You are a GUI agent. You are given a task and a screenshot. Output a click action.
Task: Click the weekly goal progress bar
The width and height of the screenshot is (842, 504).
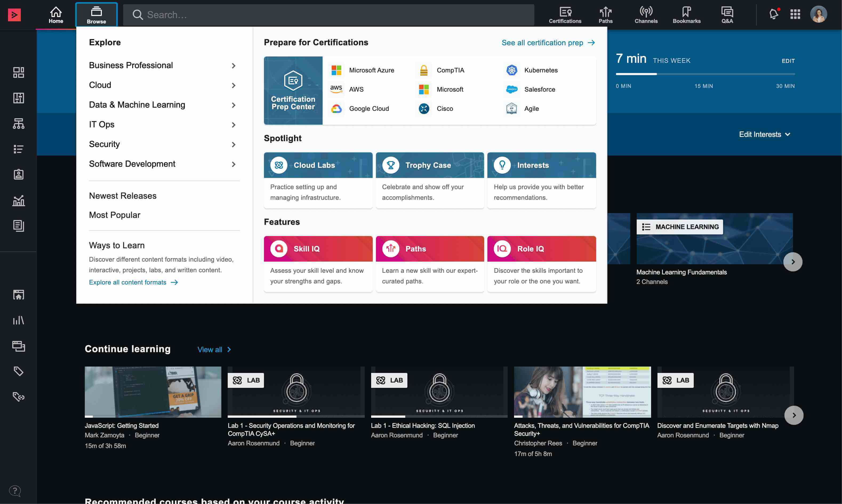pyautogui.click(x=705, y=74)
